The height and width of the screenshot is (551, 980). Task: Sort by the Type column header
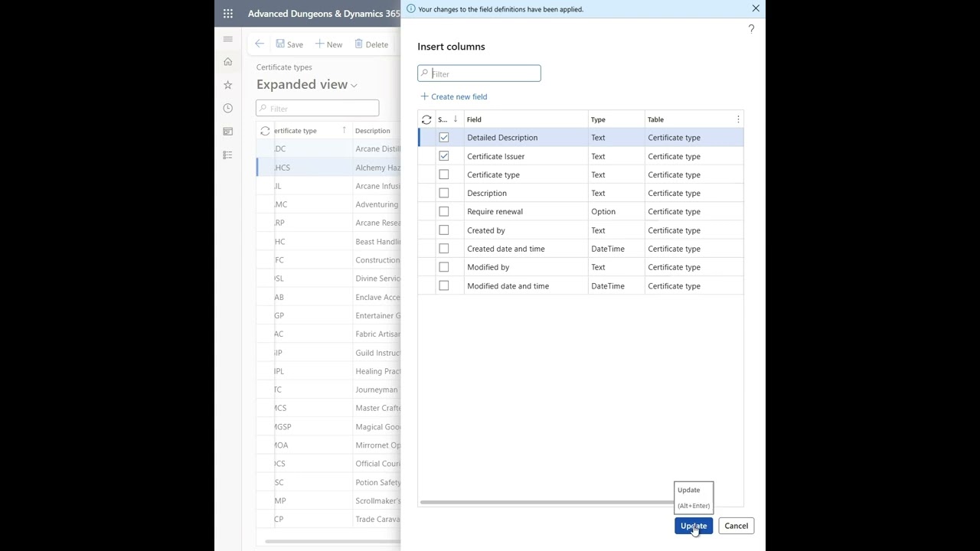[616, 119]
